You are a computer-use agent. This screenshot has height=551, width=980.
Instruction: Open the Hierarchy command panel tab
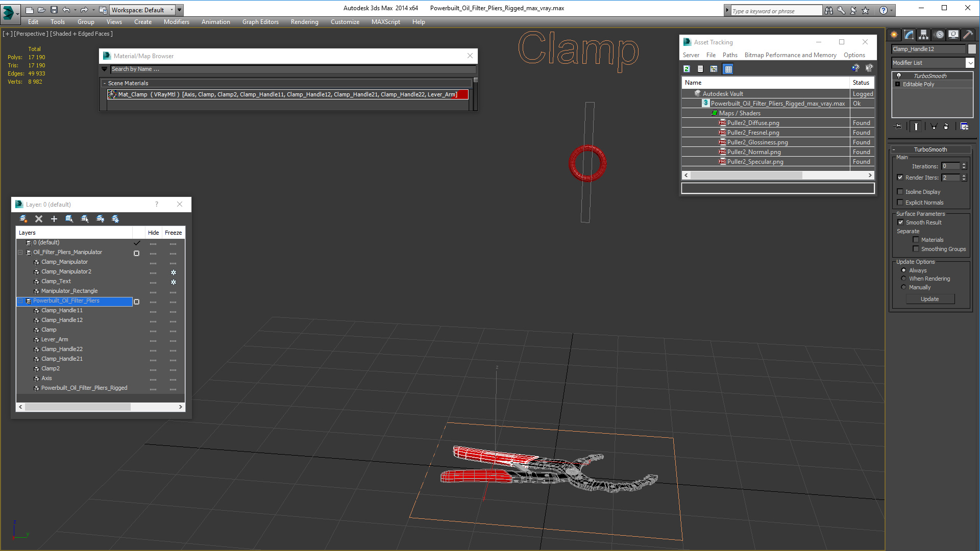click(924, 35)
